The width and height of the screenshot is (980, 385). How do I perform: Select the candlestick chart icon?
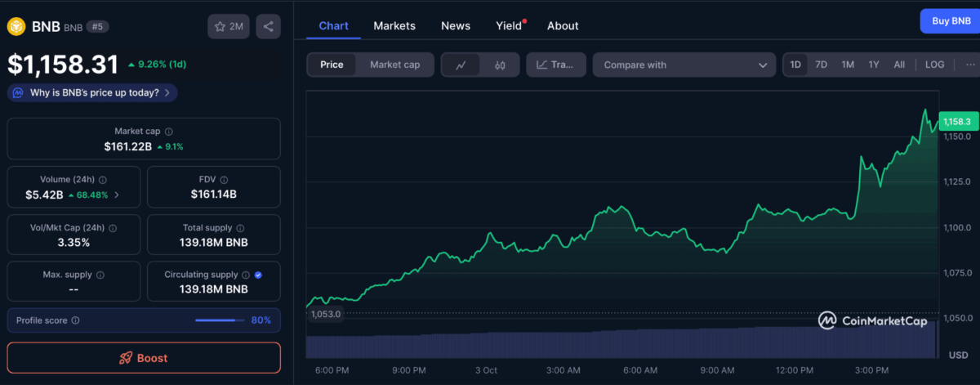point(500,65)
